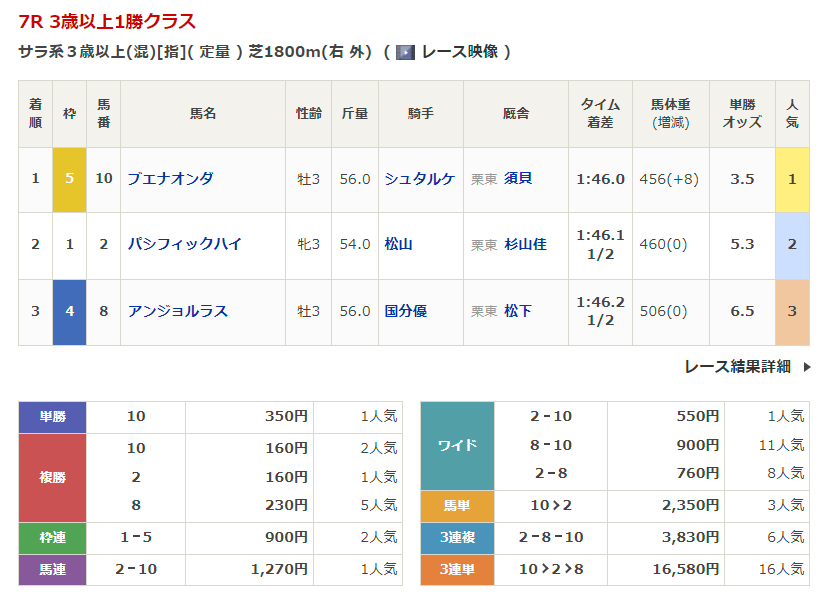Click the 単勝オッズ column header
This screenshot has height=595, width=824.
(742, 113)
